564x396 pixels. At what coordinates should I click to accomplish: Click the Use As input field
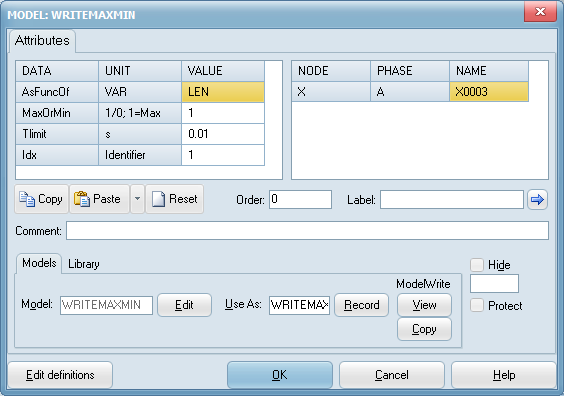click(299, 305)
